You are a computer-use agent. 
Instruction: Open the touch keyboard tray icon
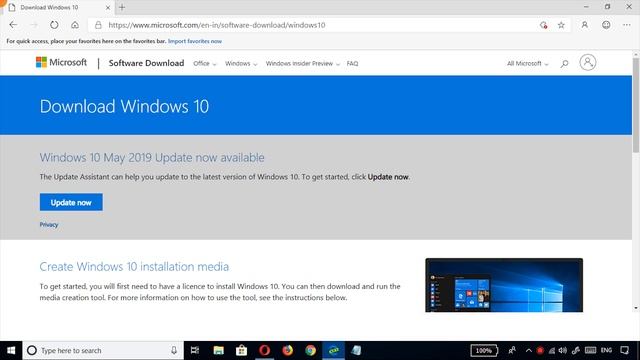590,350
